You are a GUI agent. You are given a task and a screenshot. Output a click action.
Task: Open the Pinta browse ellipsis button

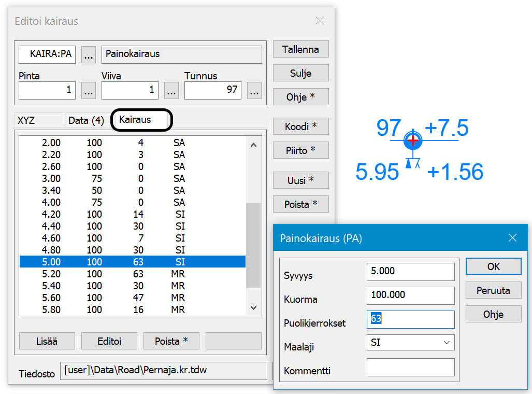point(89,90)
